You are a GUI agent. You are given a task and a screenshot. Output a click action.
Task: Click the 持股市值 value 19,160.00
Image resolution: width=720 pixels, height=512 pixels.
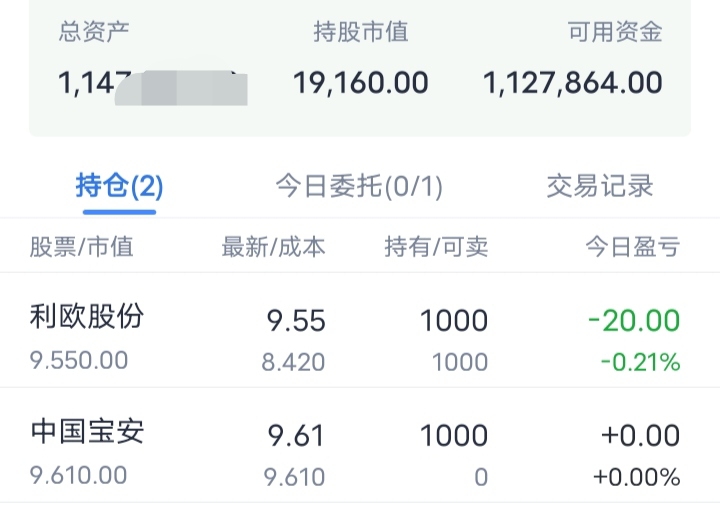point(361,83)
